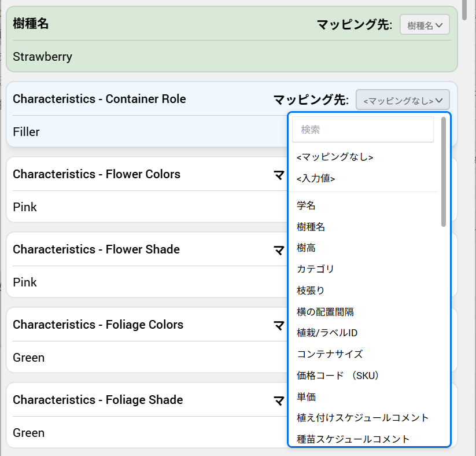Collapse the <マッピングなし> dropdown for Container Role

pyautogui.click(x=403, y=100)
